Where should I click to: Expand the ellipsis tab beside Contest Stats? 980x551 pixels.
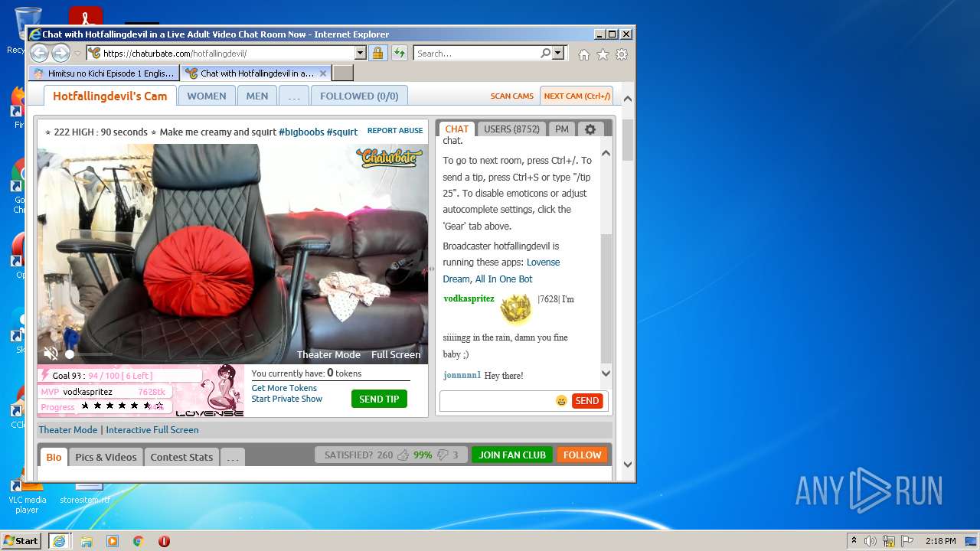233,457
